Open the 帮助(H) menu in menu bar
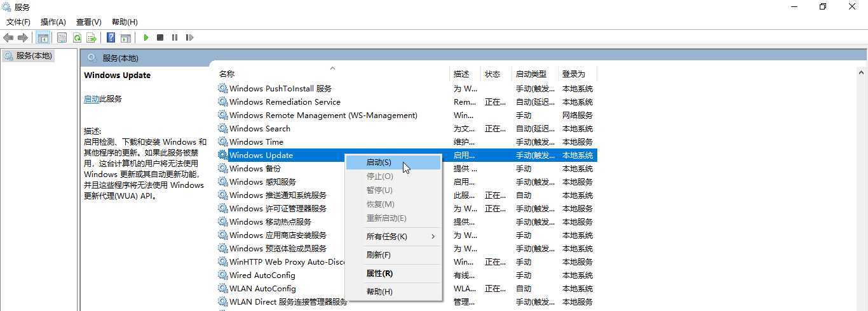868x311 pixels. coord(125,22)
